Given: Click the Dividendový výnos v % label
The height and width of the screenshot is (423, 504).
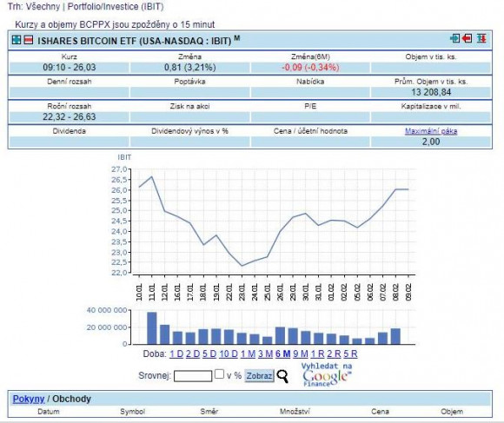Looking at the screenshot, I should click(x=189, y=131).
